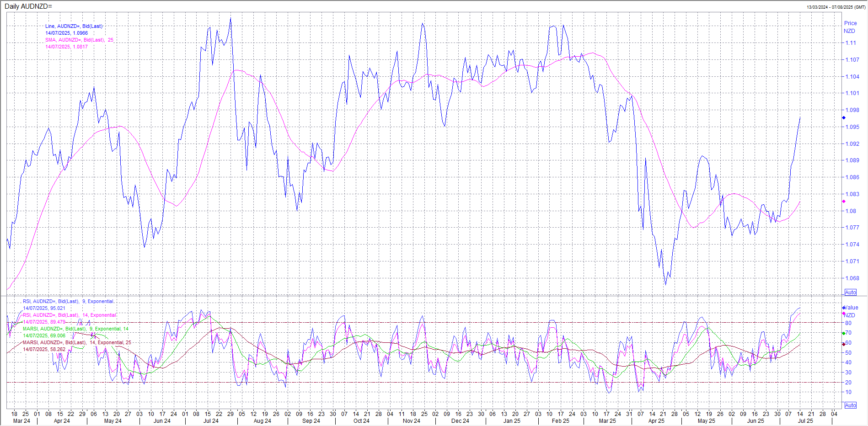
Task: Click the Nov 24 month label on time axis
Action: [411, 421]
